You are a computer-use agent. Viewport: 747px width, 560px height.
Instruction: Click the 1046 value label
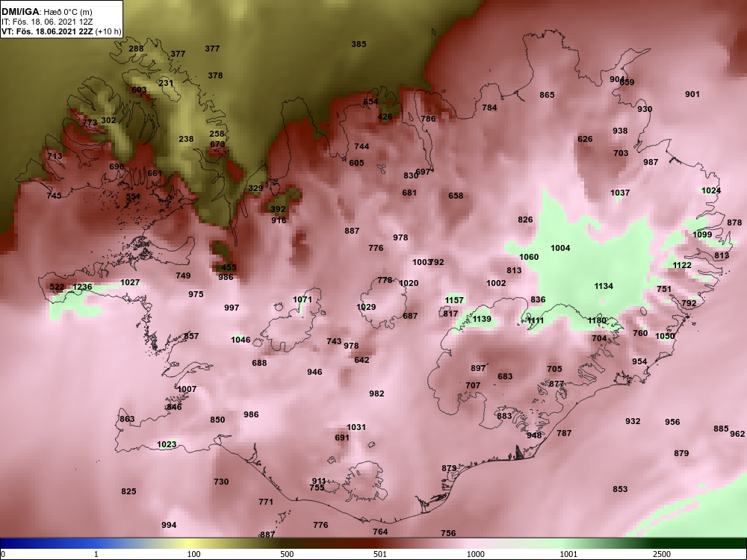[x=241, y=340]
